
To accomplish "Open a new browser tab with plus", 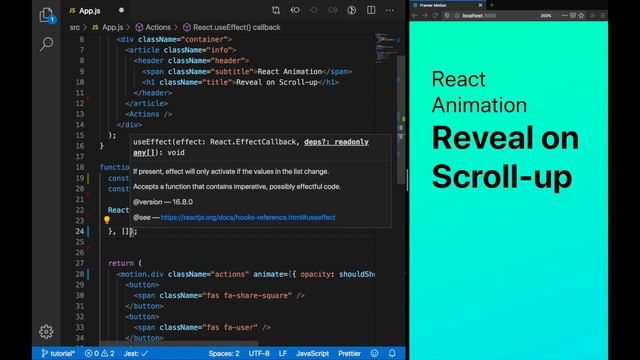I will 492,5.
